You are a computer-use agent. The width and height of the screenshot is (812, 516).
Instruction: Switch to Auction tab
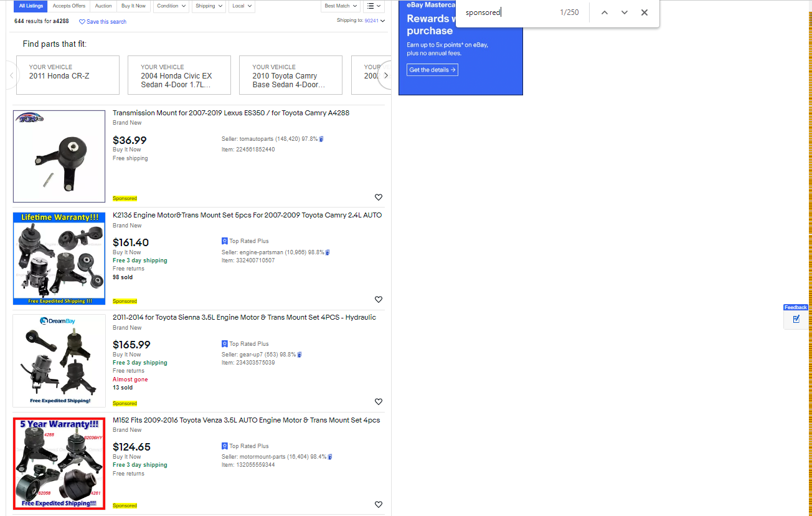pyautogui.click(x=104, y=6)
